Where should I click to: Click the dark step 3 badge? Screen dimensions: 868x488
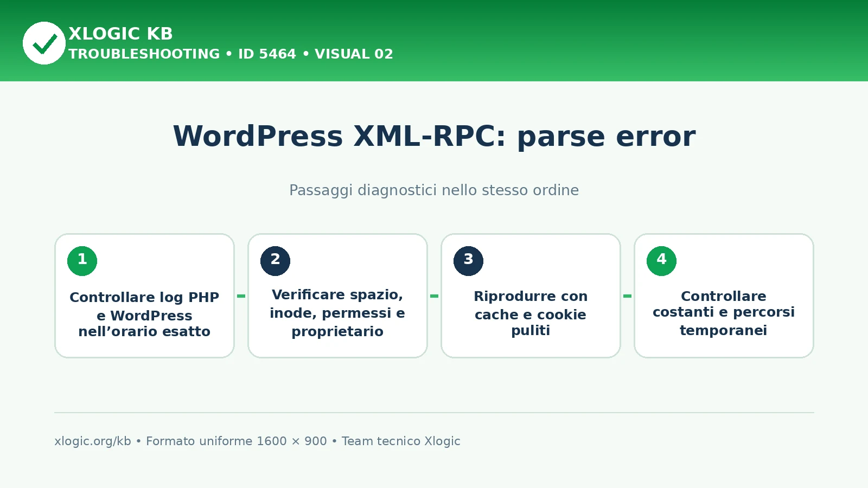(x=468, y=261)
